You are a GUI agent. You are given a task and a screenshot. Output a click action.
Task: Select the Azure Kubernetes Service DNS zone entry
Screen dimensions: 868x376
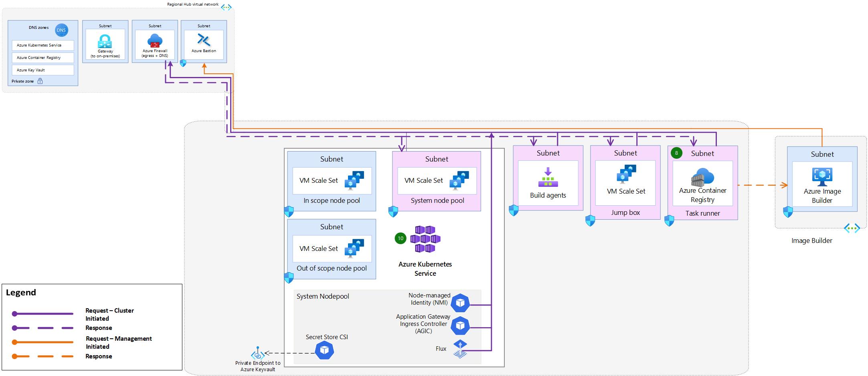click(43, 45)
